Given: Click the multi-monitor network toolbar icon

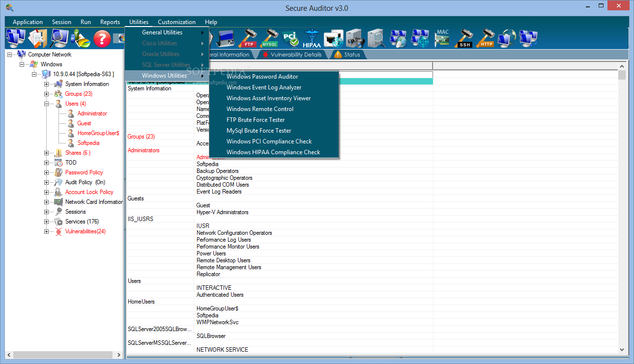Looking at the screenshot, I should click(16, 38).
